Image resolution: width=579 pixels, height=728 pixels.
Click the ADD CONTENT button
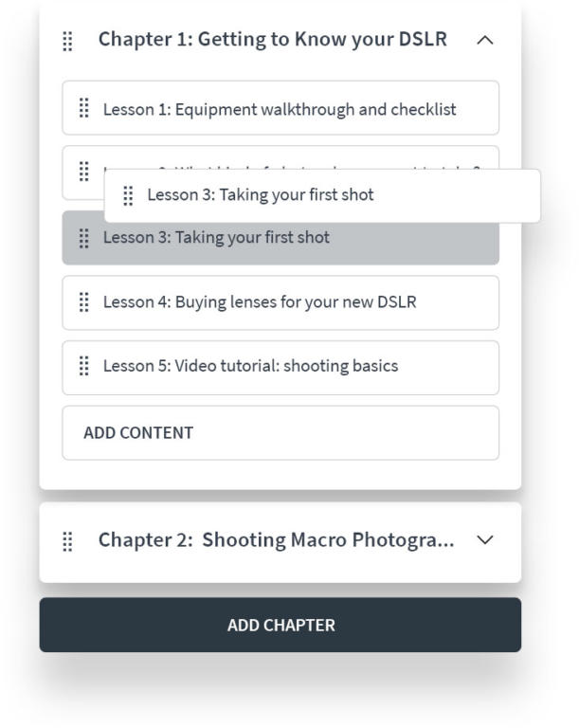tap(280, 432)
